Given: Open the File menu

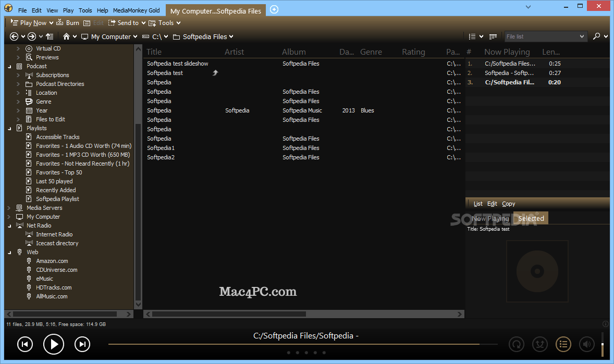Looking at the screenshot, I should (22, 10).
